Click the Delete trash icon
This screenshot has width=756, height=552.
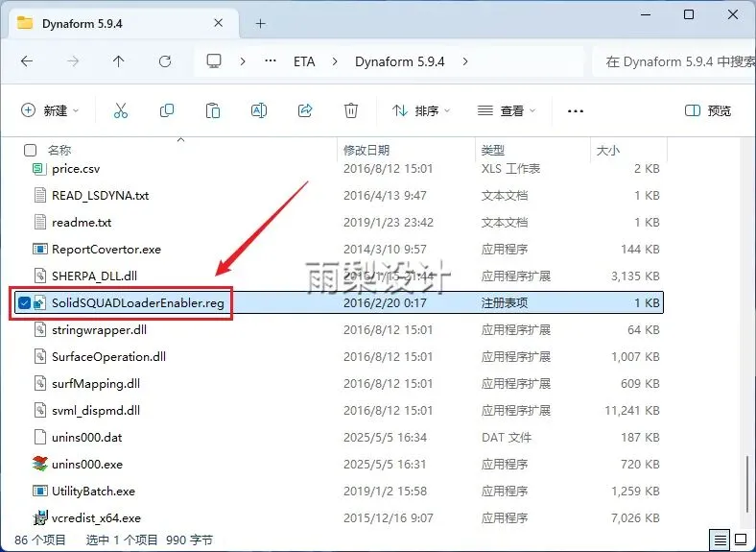click(351, 111)
